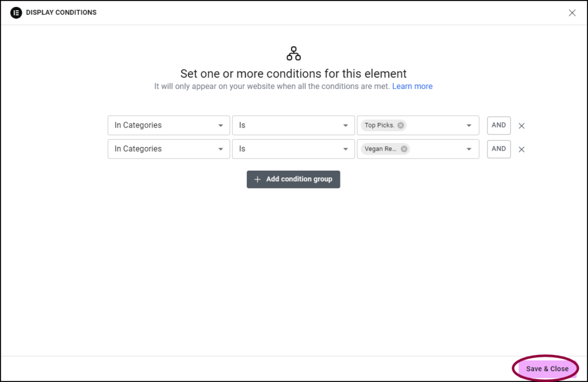Delete the first condition row
This screenshot has width=588, height=382.
(521, 125)
